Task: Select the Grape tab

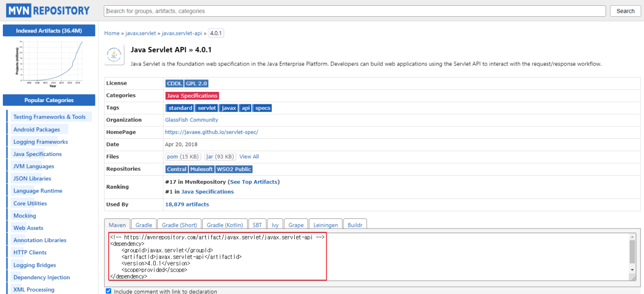Action: coord(296,225)
